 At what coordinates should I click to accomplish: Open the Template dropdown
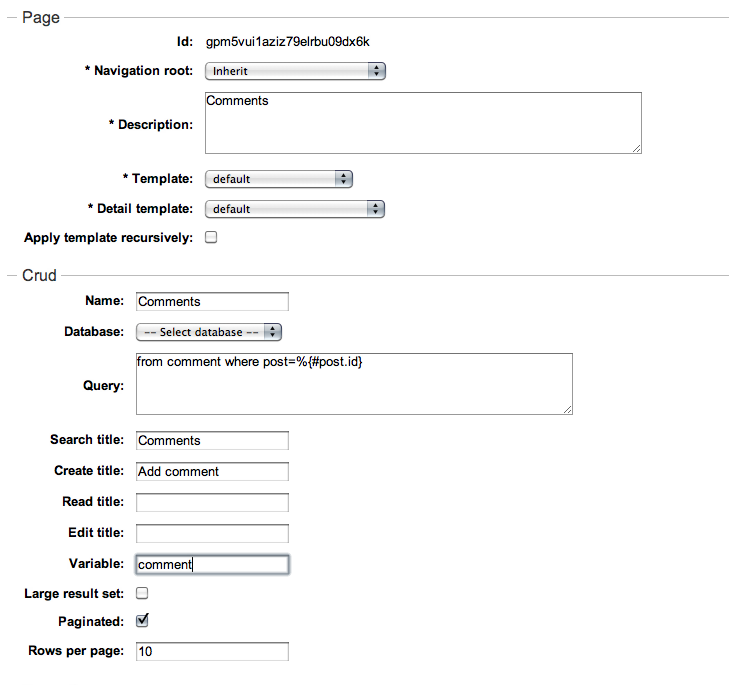pos(278,179)
